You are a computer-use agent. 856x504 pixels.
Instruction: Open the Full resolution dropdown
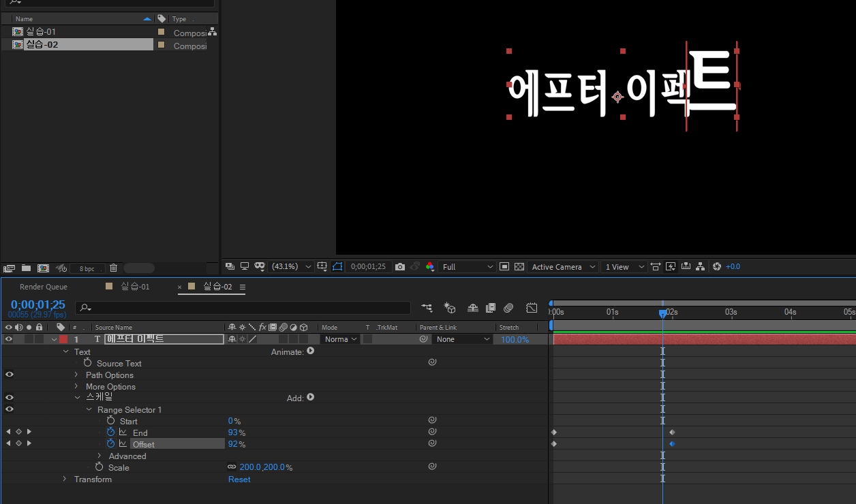(x=468, y=266)
